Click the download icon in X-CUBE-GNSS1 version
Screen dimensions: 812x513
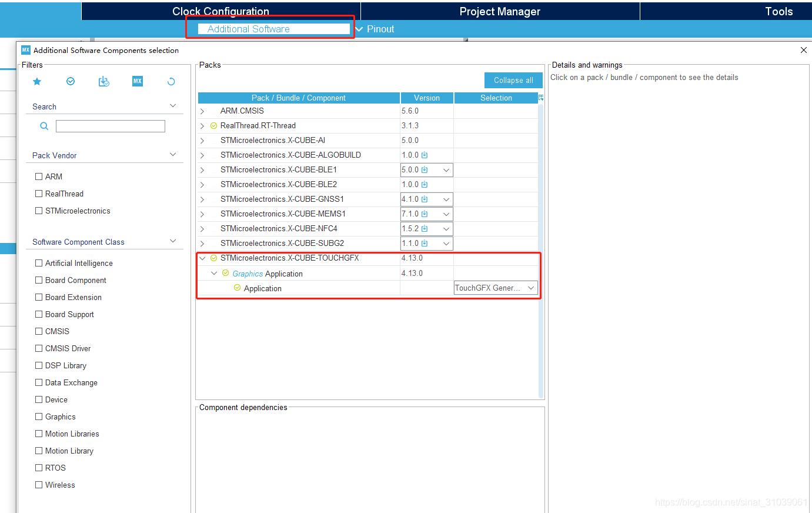point(425,199)
